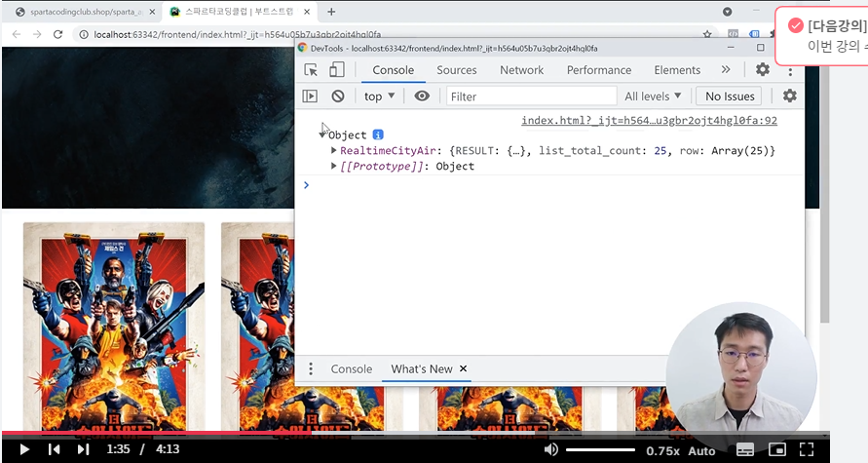This screenshot has width=868, height=463.
Task: Switch to the Performance tab
Action: click(599, 70)
